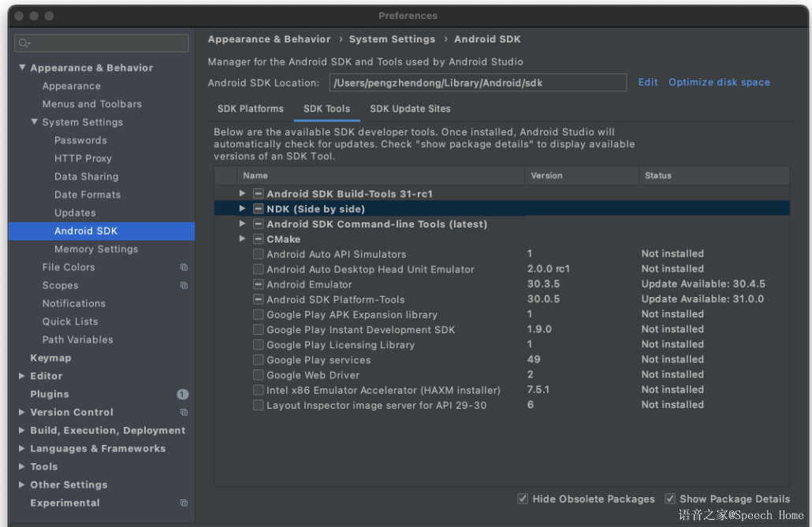
Task: Click the project-level icon beside Scopes
Action: point(184,286)
